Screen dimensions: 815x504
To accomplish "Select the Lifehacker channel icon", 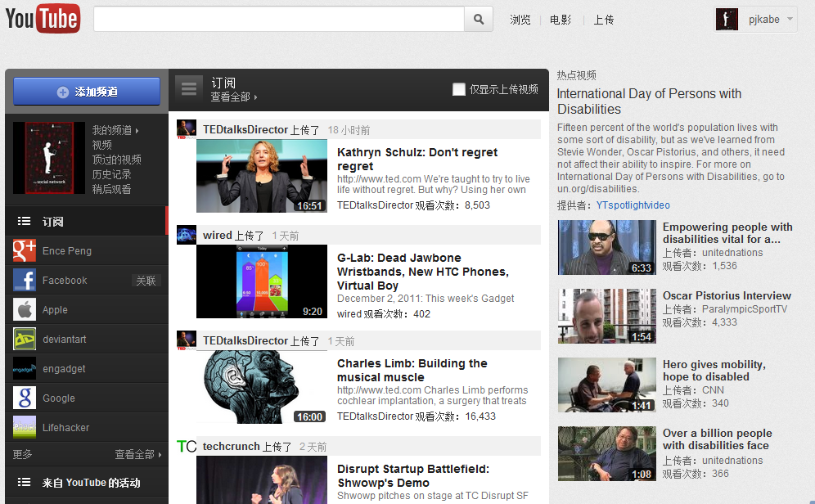I will (x=25, y=428).
